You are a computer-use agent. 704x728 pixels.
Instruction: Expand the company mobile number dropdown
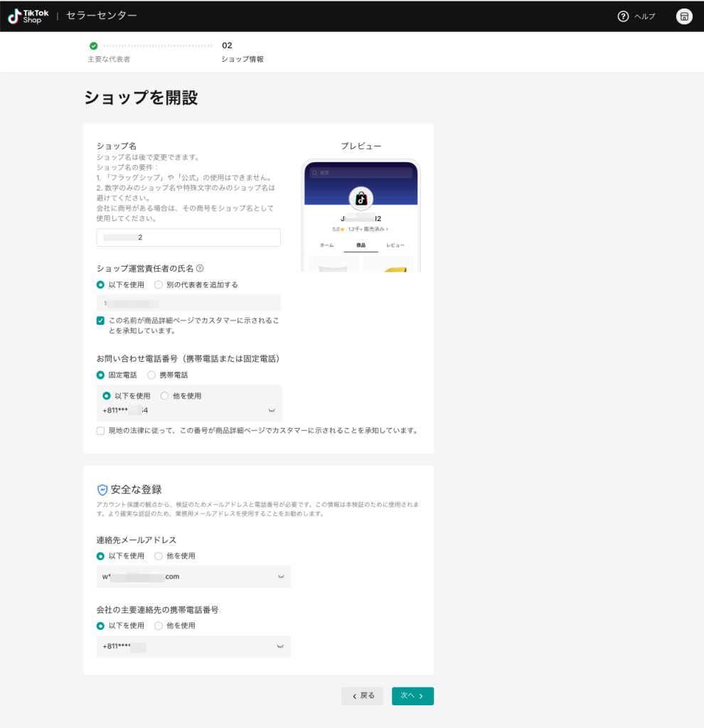282,646
